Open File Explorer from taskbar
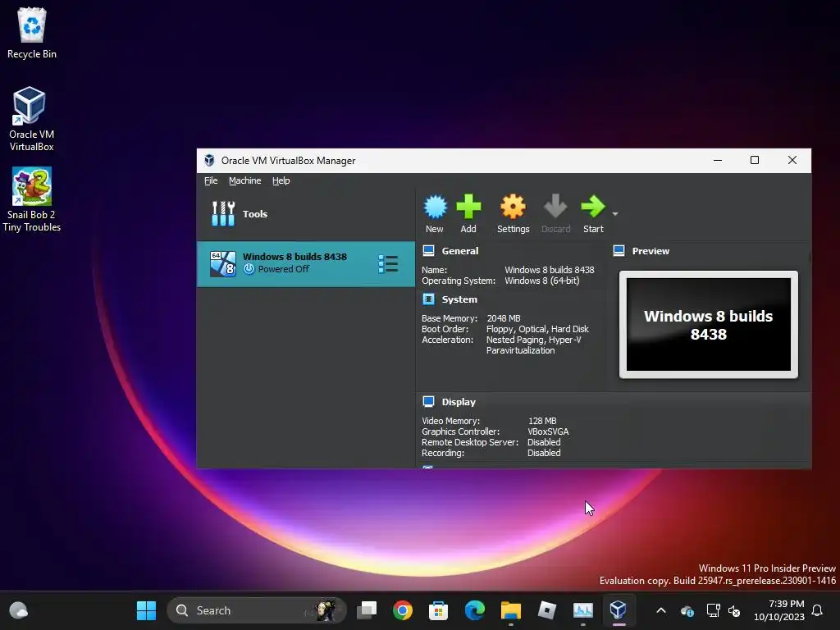The image size is (840, 630). coord(510,610)
